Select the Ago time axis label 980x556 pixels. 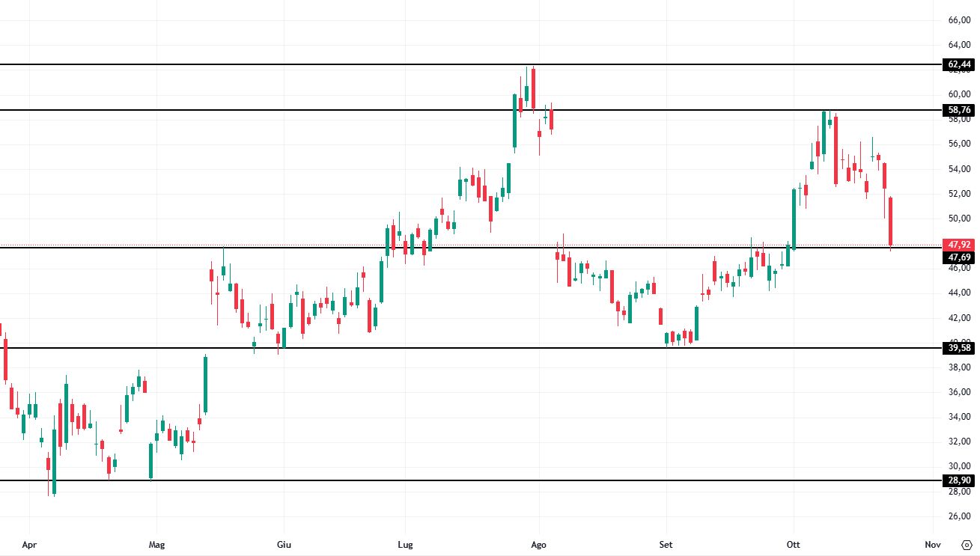538,545
